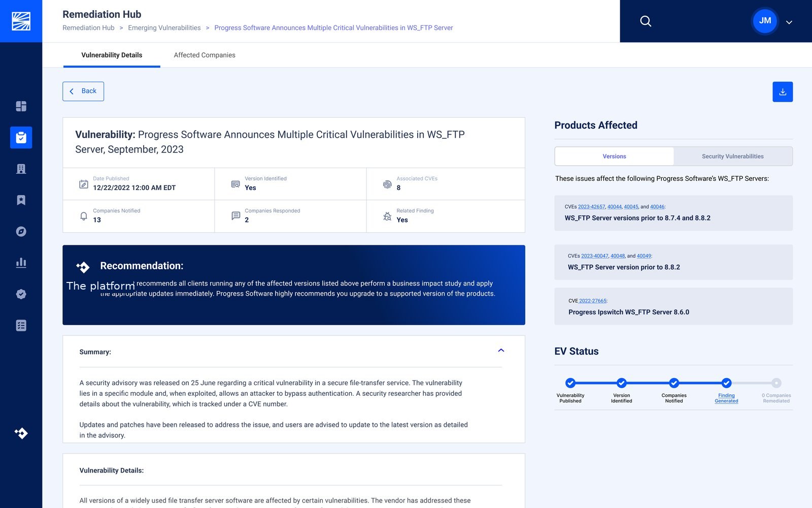The image size is (812, 508).
Task: Open the compass discover sidebar icon
Action: click(21, 232)
